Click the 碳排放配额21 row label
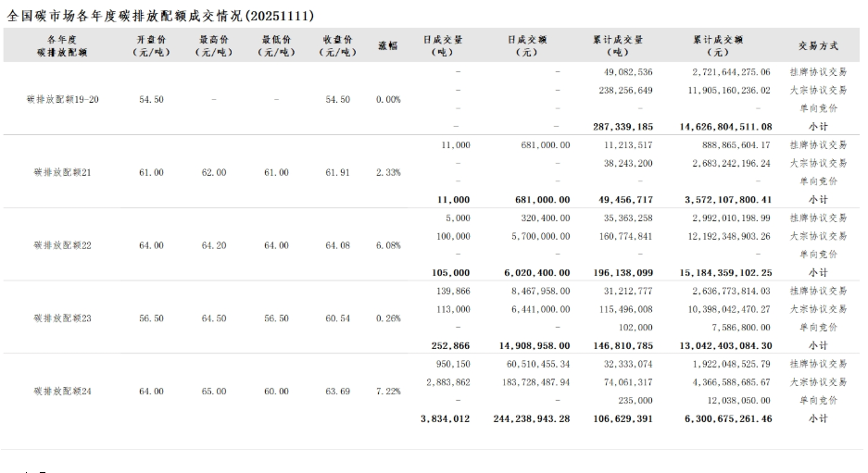Image resolution: width=868 pixels, height=473 pixels. coord(63,172)
